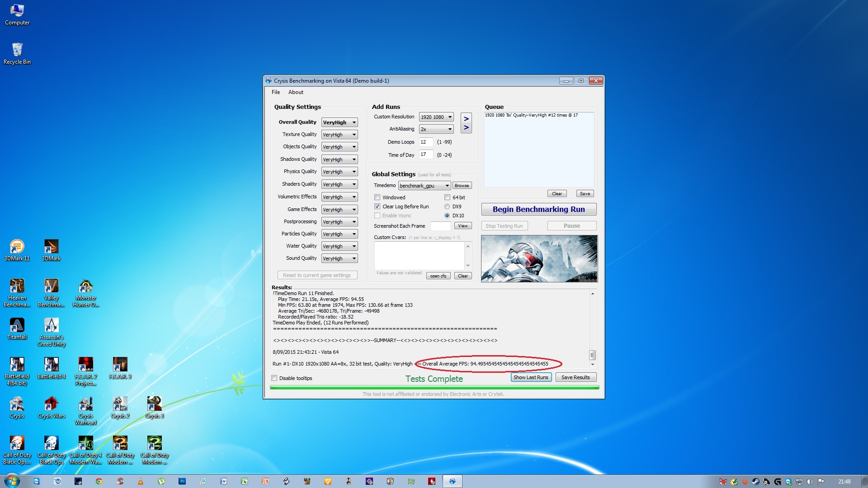Select the F.E.A.R. 2 Project shortcut
This screenshot has width=868, height=488.
(x=86, y=371)
